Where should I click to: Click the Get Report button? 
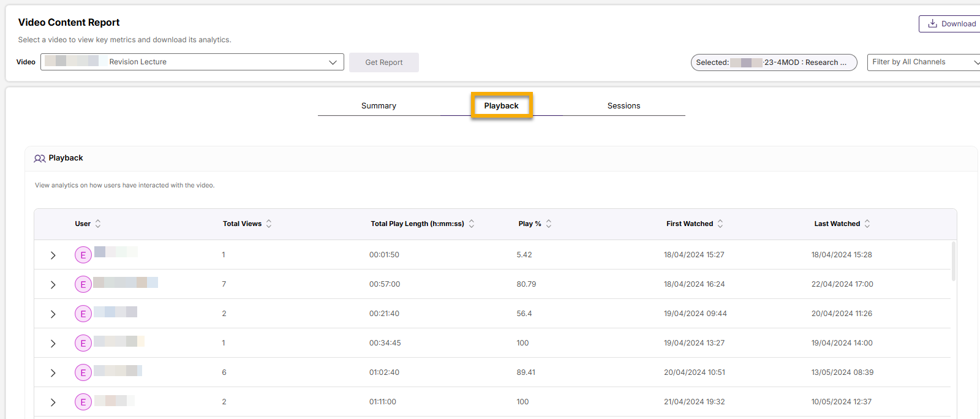click(384, 62)
